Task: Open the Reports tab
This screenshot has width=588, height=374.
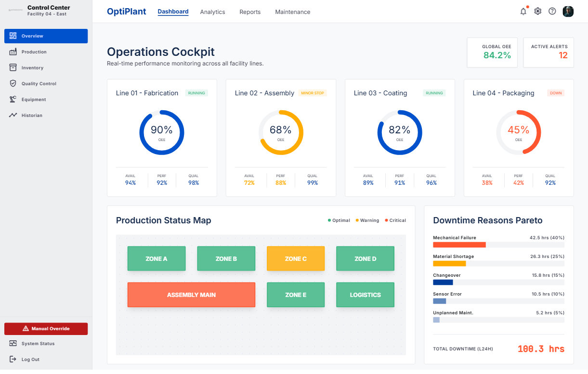Action: tap(250, 12)
